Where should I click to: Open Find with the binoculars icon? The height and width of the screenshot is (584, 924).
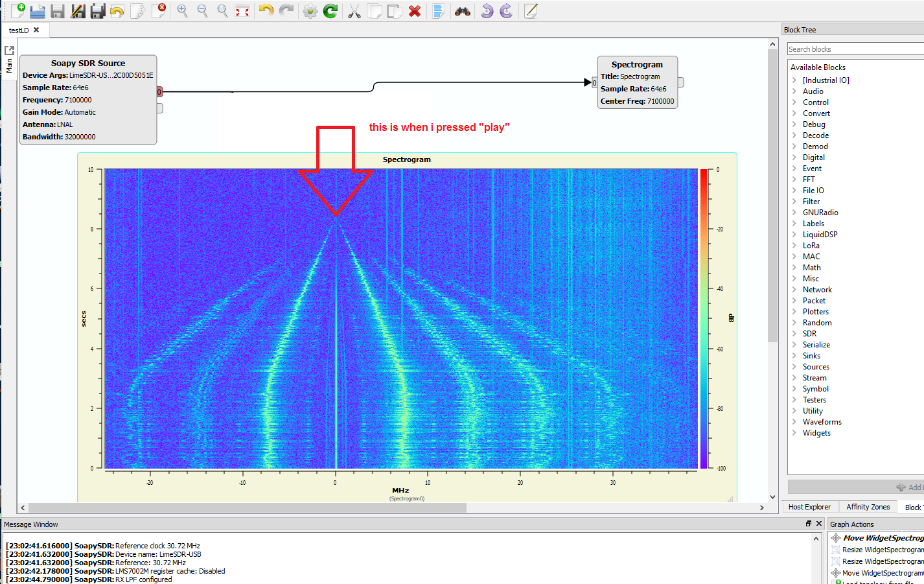coord(462,11)
